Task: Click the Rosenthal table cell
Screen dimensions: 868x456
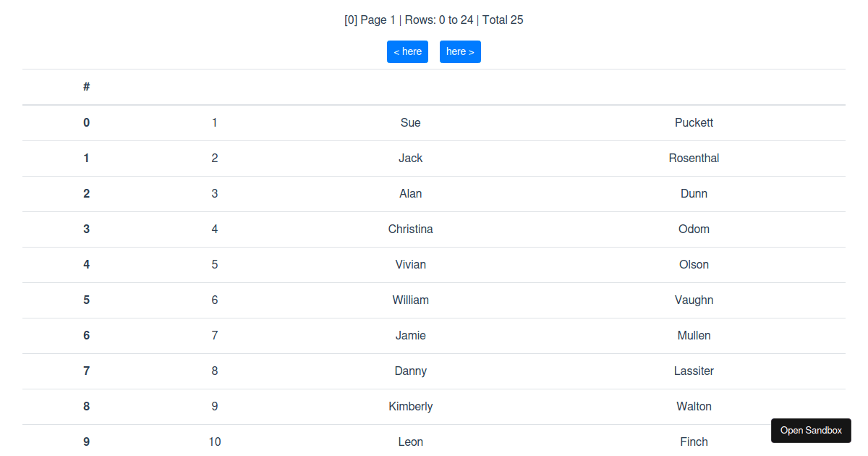Action: pyautogui.click(x=694, y=158)
